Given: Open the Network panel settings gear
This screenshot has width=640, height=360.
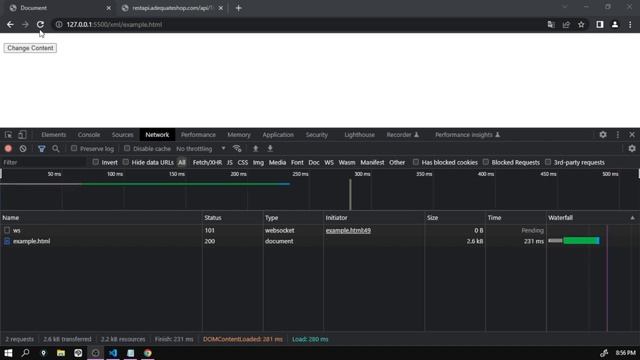Looking at the screenshot, I should pos(632,149).
